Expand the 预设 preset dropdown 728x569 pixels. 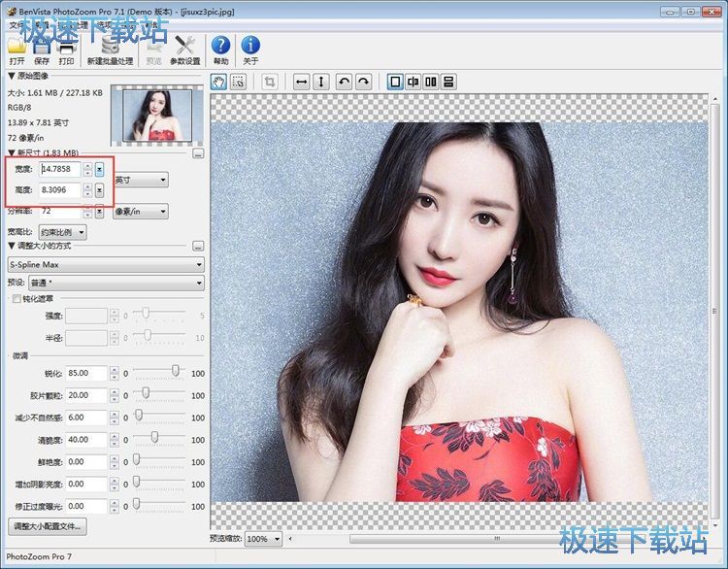[116, 283]
